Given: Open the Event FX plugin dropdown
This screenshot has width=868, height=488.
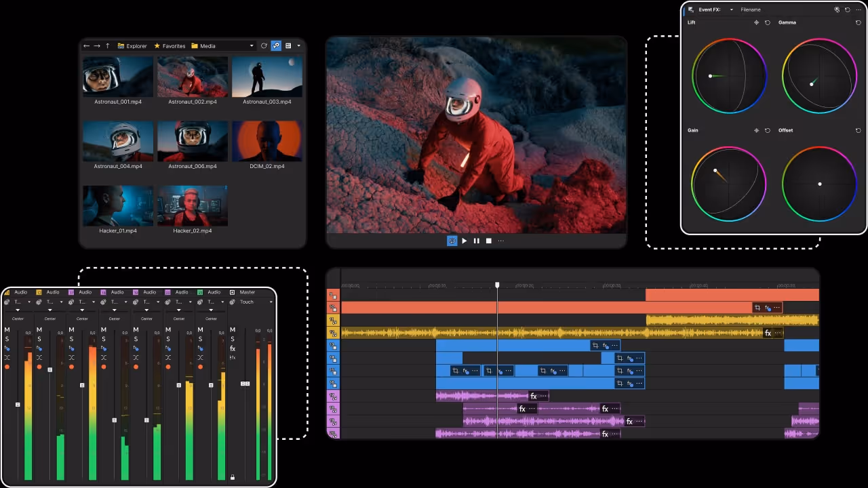Looking at the screenshot, I should click(731, 9).
